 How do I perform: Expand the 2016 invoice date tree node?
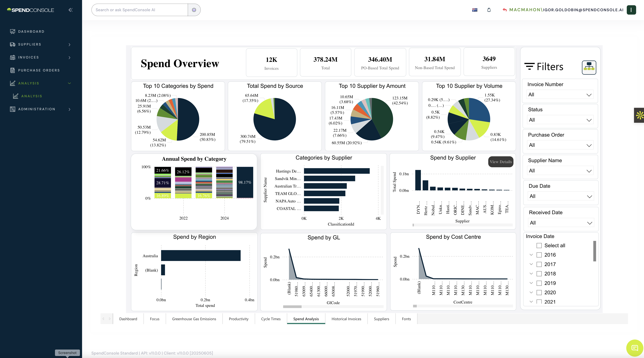531,255
